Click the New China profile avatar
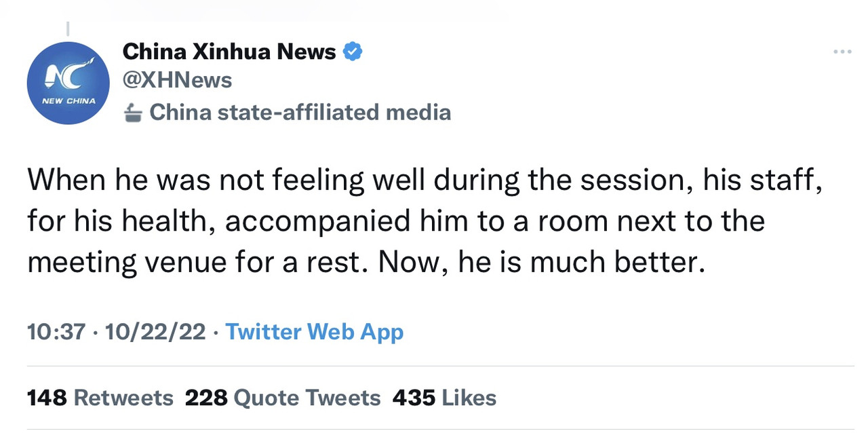 68,83
